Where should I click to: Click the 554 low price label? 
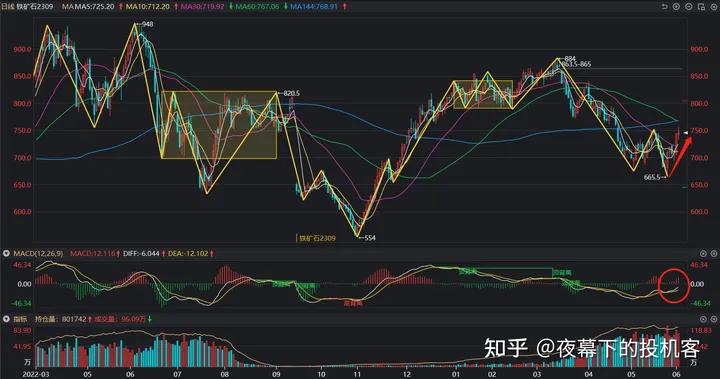click(370, 238)
